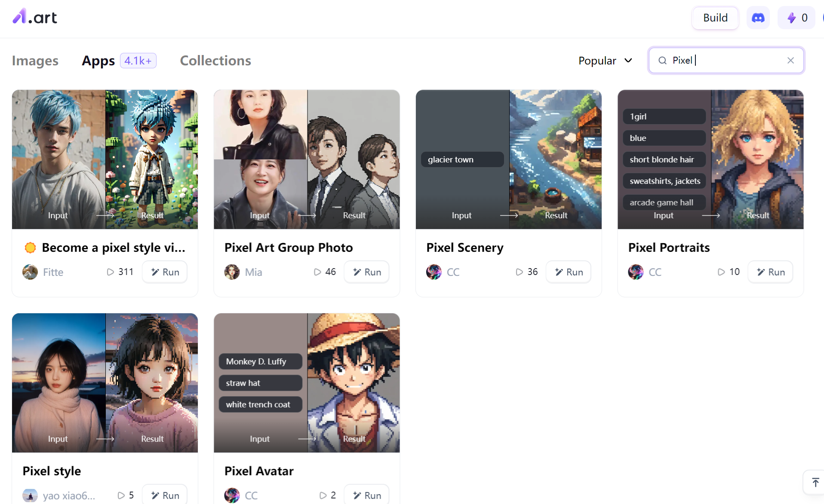Open author Mia's profile name
This screenshot has height=504, width=824.
[x=253, y=272]
